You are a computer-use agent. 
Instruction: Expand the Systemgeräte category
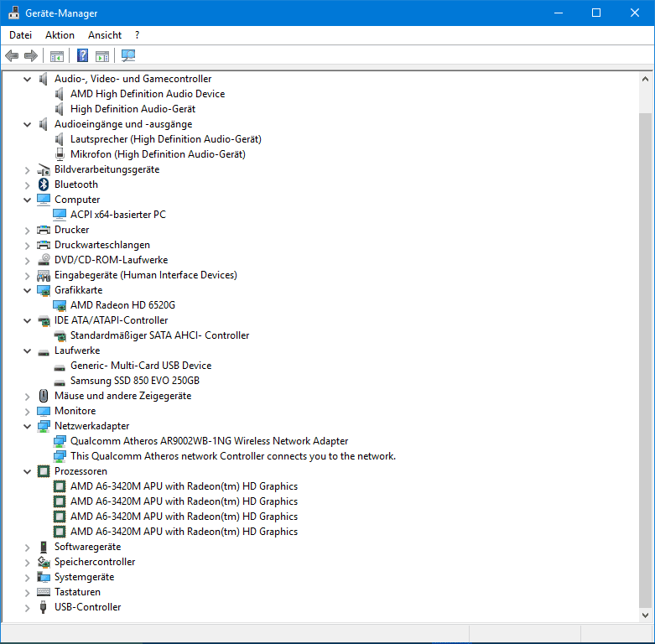(27, 578)
